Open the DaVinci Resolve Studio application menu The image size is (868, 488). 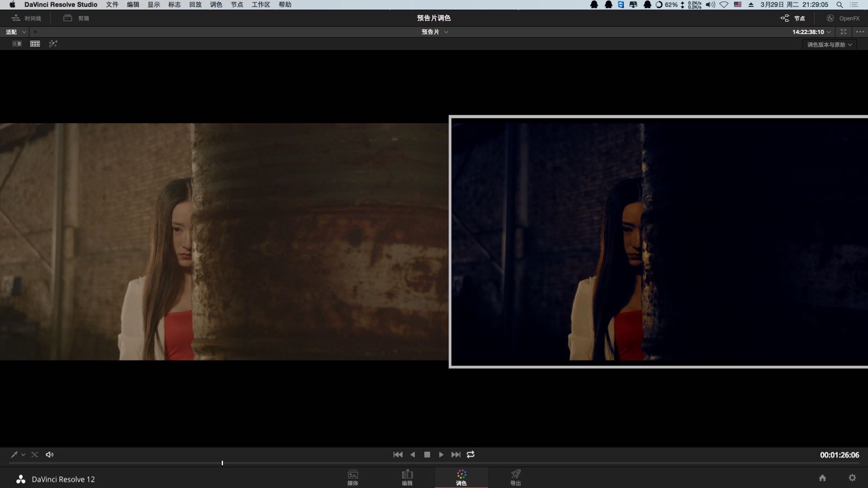(61, 4)
